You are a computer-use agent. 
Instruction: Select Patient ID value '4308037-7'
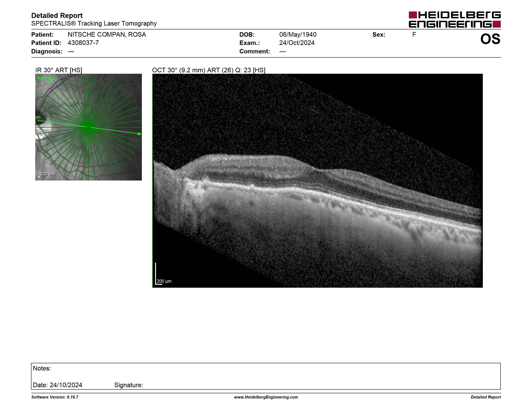click(x=83, y=43)
